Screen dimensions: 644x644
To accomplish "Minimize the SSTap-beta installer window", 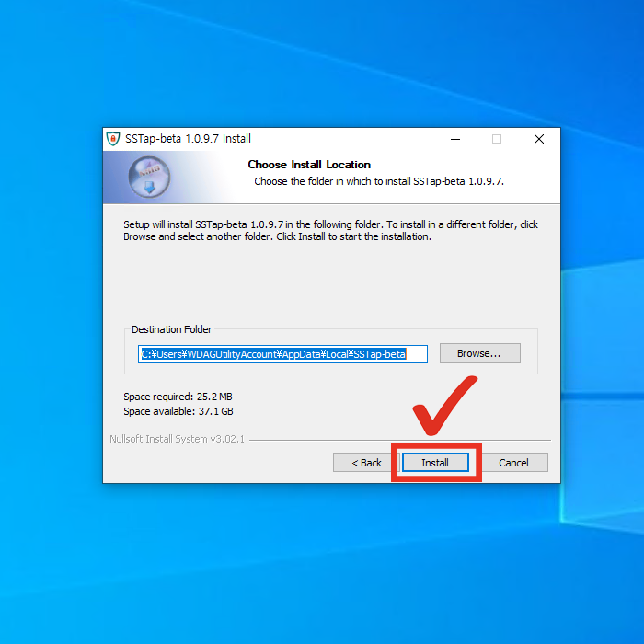I will 455,139.
